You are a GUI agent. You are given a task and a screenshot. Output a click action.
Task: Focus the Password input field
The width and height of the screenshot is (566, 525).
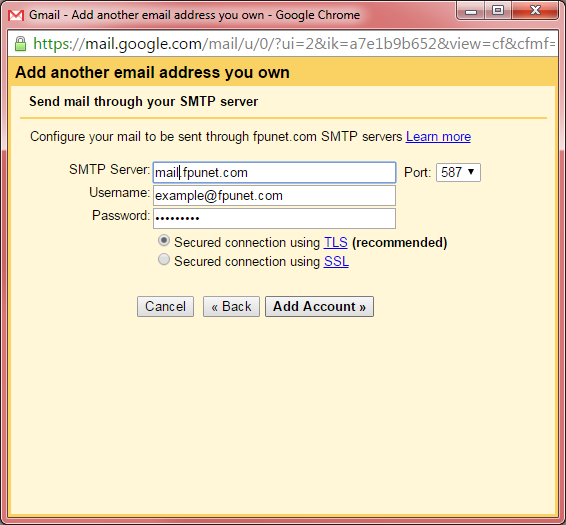tap(274, 218)
